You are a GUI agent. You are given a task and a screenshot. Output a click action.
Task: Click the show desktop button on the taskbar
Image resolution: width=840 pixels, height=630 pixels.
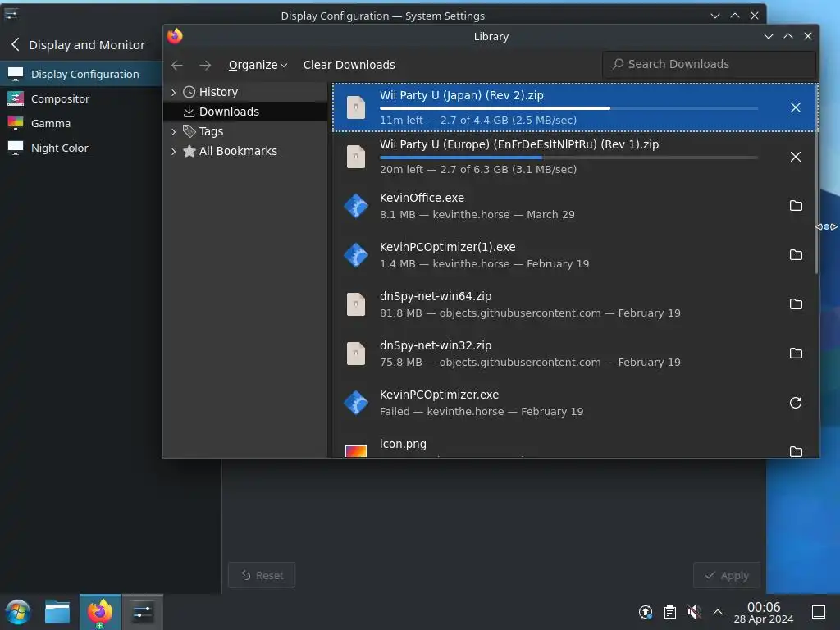point(819,612)
